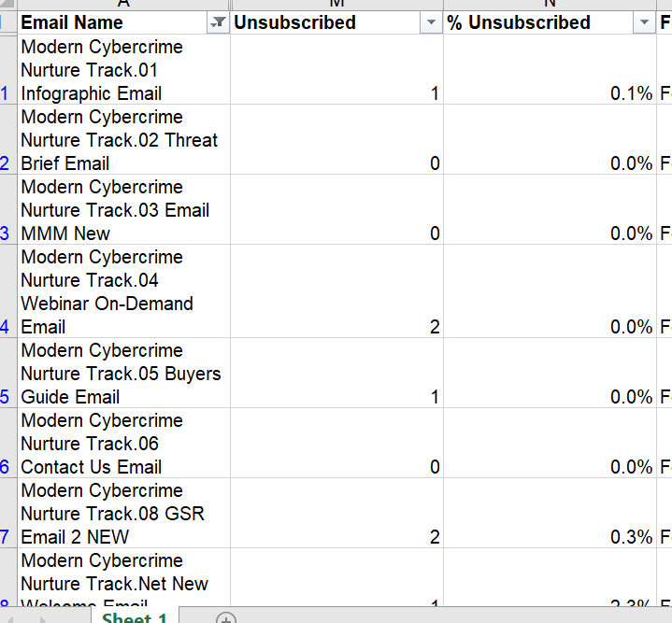The width and height of the screenshot is (672, 623).
Task: Open the Email Name filter dropdown
Action: pos(218,22)
